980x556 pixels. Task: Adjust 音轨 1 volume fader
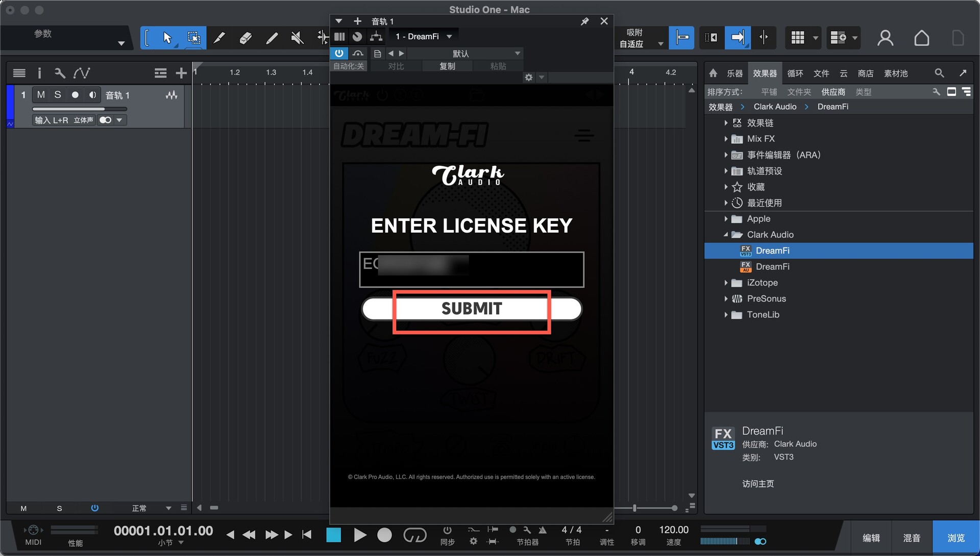click(80, 109)
